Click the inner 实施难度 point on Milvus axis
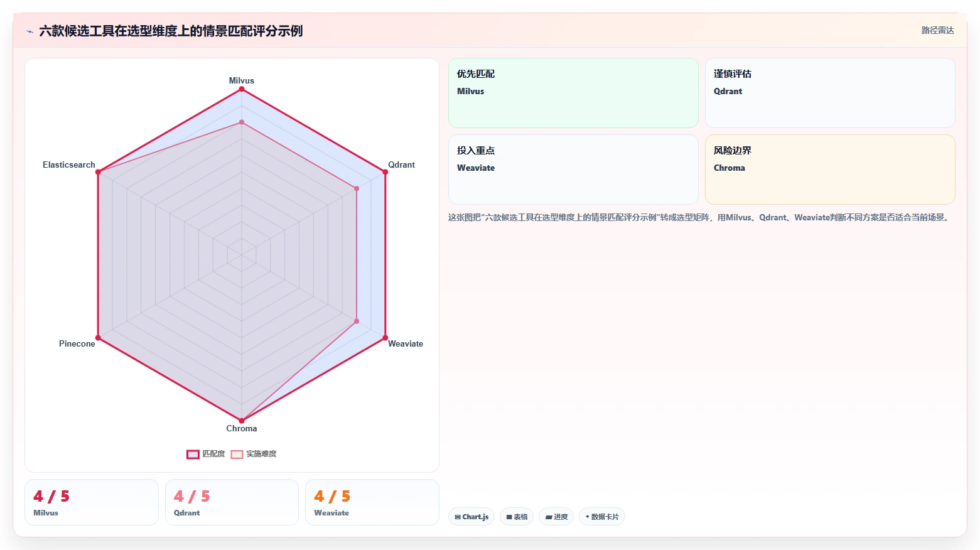Image resolution: width=980 pixels, height=550 pixels. [x=242, y=122]
